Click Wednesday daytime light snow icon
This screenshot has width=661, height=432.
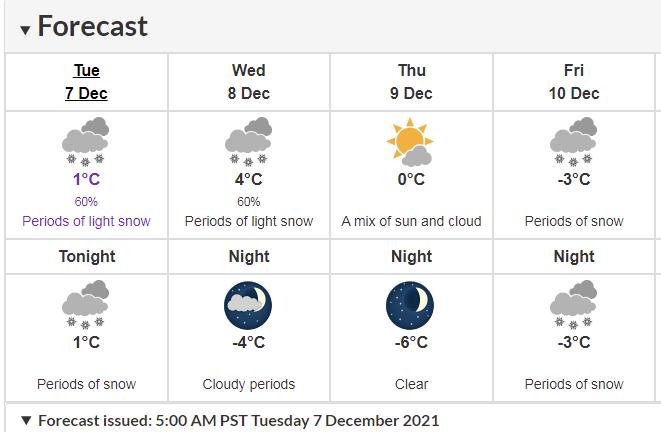248,141
